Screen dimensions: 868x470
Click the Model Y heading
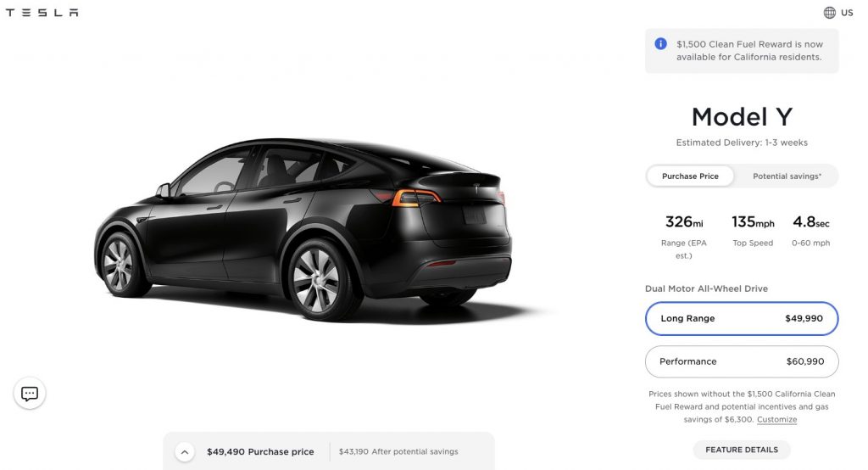pos(742,117)
